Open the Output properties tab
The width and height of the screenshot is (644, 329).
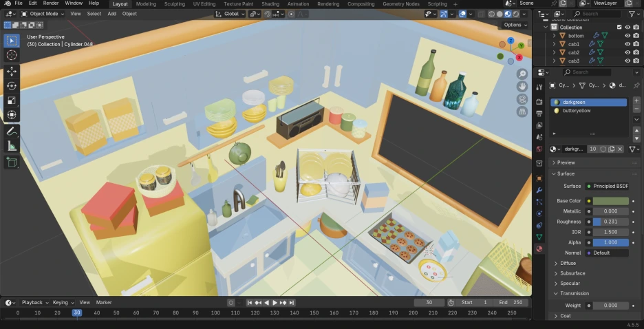coord(539,114)
